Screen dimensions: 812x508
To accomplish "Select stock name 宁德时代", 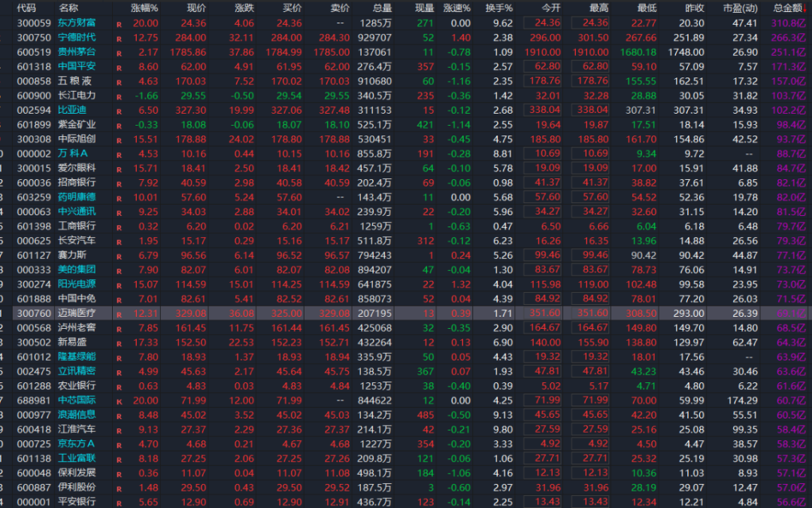I will tap(77, 38).
